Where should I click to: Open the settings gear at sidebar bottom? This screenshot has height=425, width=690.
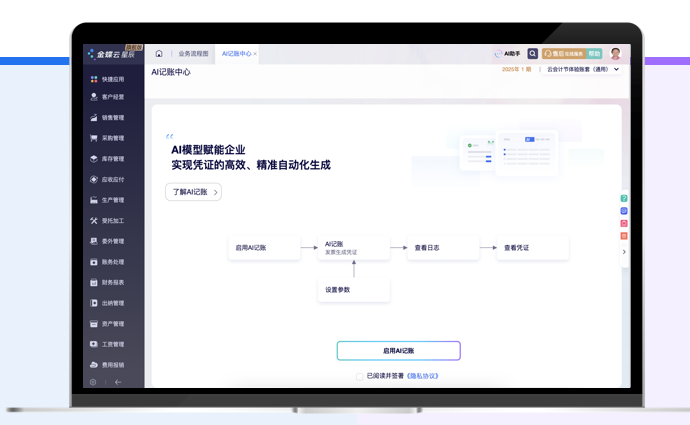point(93,382)
